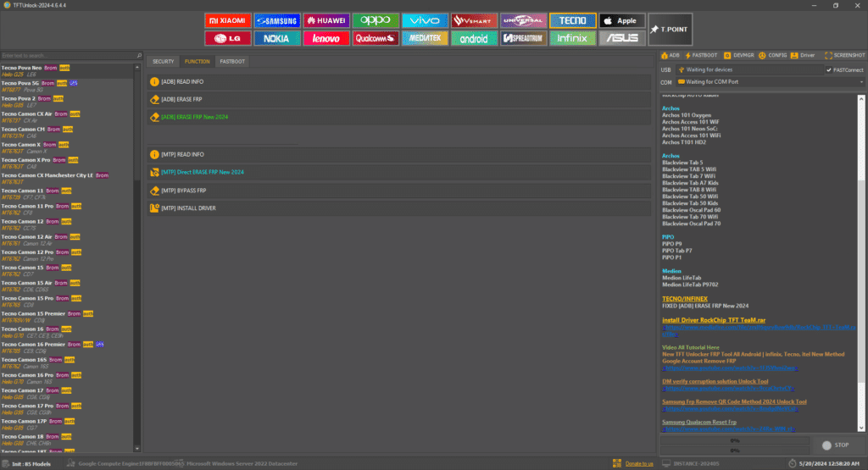This screenshot has width=868, height=470.
Task: Click the model search input field
Action: 68,55
